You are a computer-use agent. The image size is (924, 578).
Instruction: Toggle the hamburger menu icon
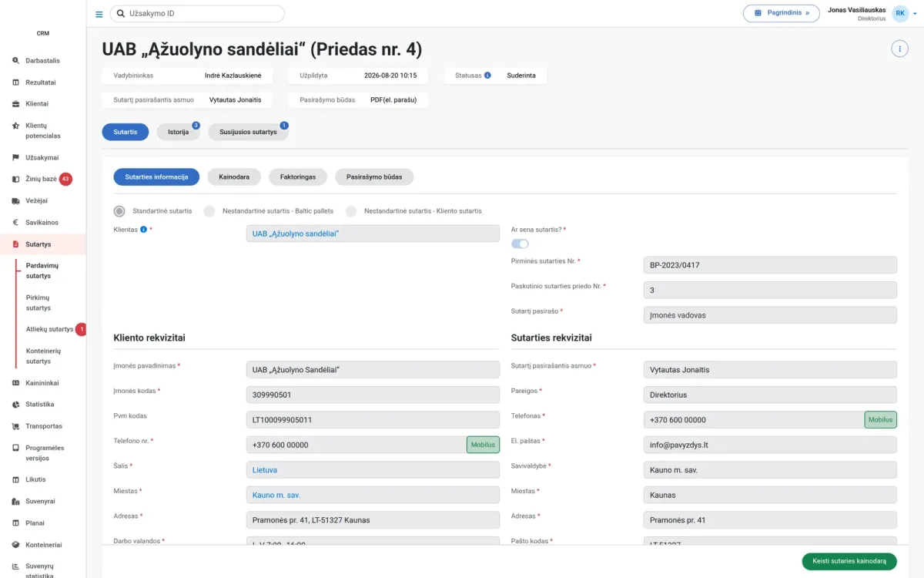pos(99,14)
